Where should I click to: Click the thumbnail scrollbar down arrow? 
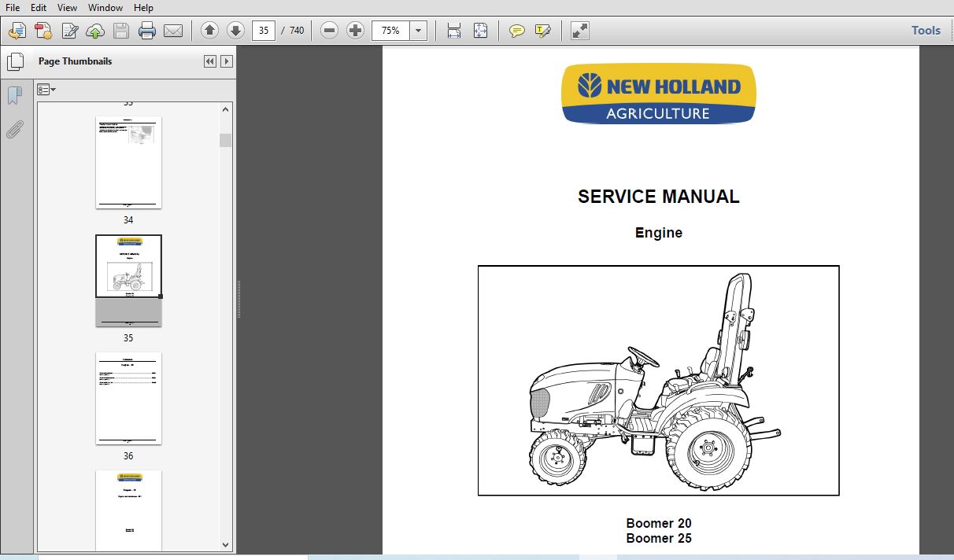coord(226,544)
